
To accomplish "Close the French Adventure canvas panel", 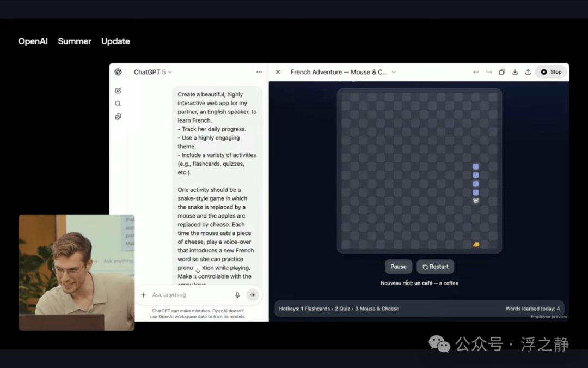I will [x=278, y=72].
